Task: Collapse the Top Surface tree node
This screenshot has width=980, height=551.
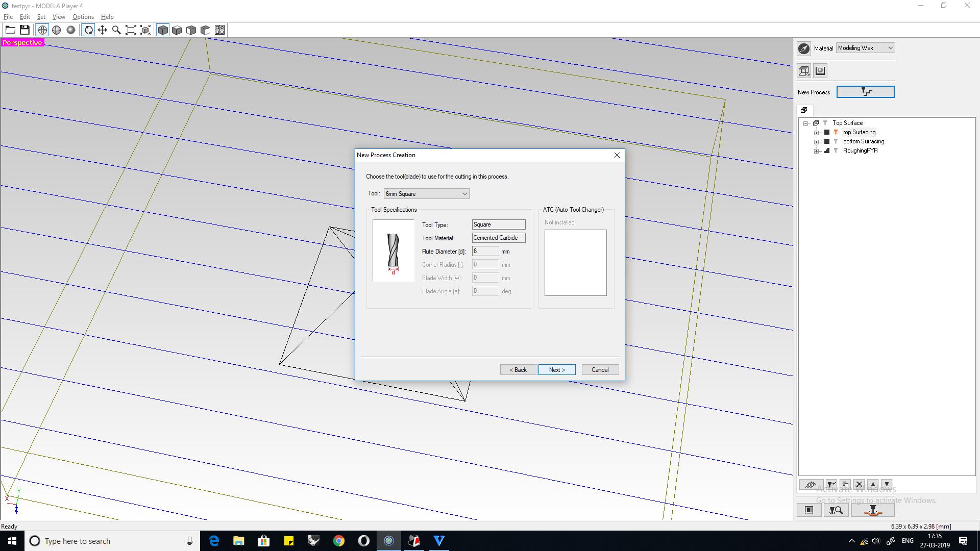Action: click(805, 123)
